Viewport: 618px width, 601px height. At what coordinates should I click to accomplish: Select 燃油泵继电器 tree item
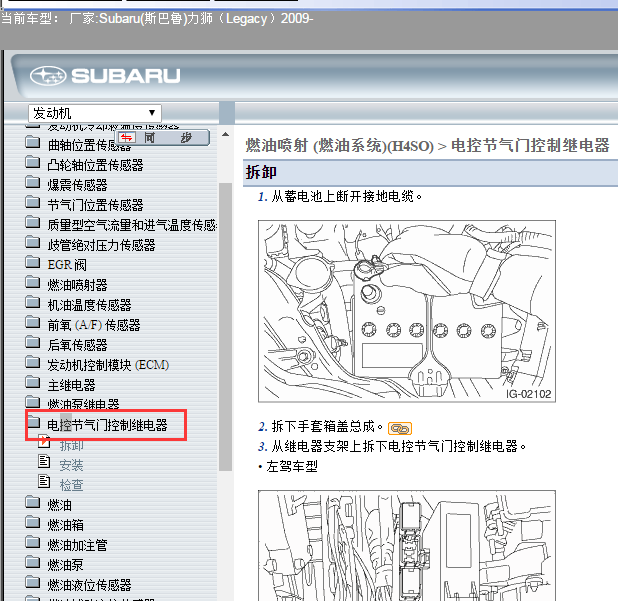[83, 404]
